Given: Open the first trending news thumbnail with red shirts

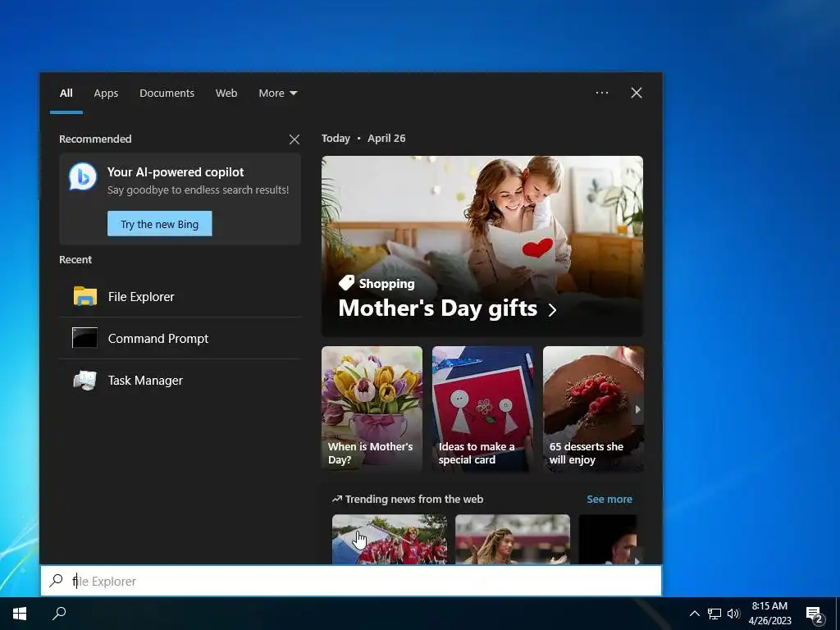Looking at the screenshot, I should [390, 539].
